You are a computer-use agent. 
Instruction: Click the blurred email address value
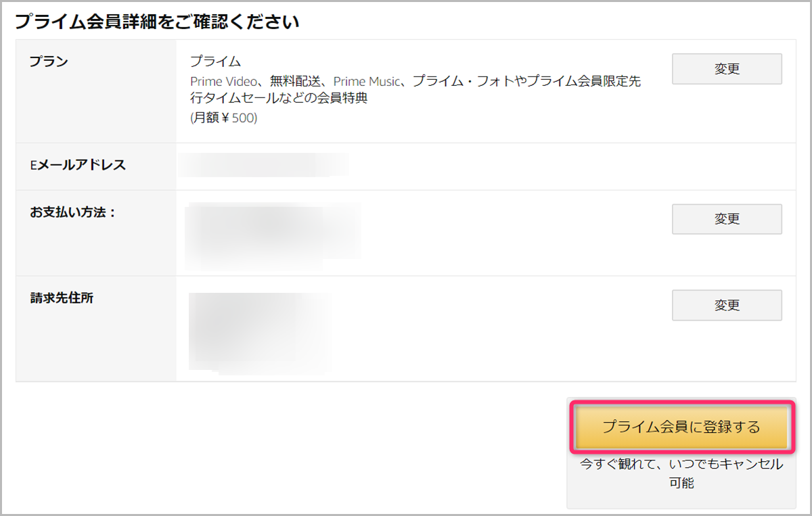(x=264, y=165)
